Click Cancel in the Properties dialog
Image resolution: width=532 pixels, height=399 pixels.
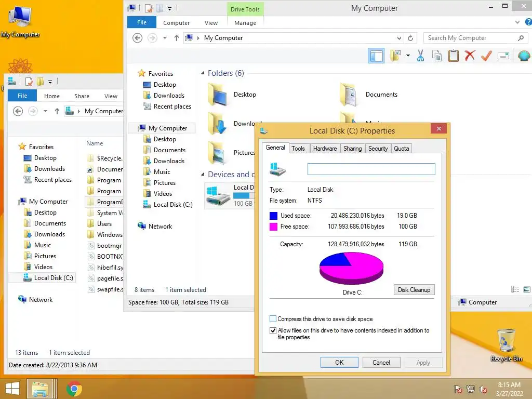pyautogui.click(x=381, y=362)
